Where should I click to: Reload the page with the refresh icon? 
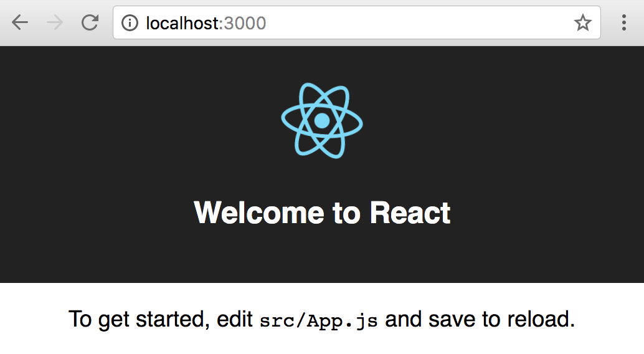pos(90,22)
